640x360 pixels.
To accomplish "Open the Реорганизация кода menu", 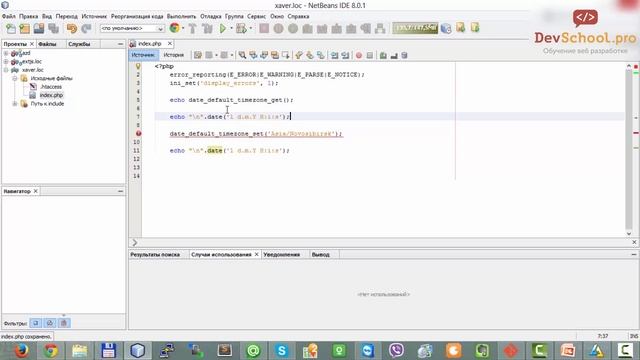I will click(x=137, y=16).
